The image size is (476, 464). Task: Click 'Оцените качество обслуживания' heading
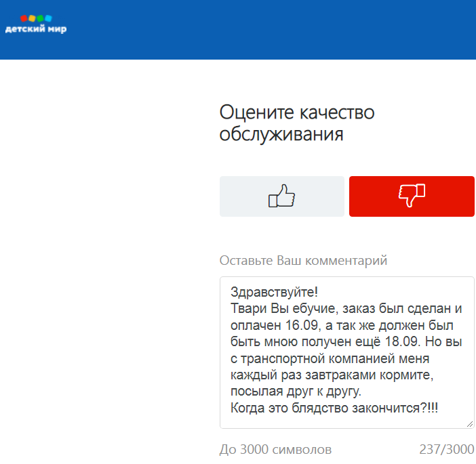297,123
